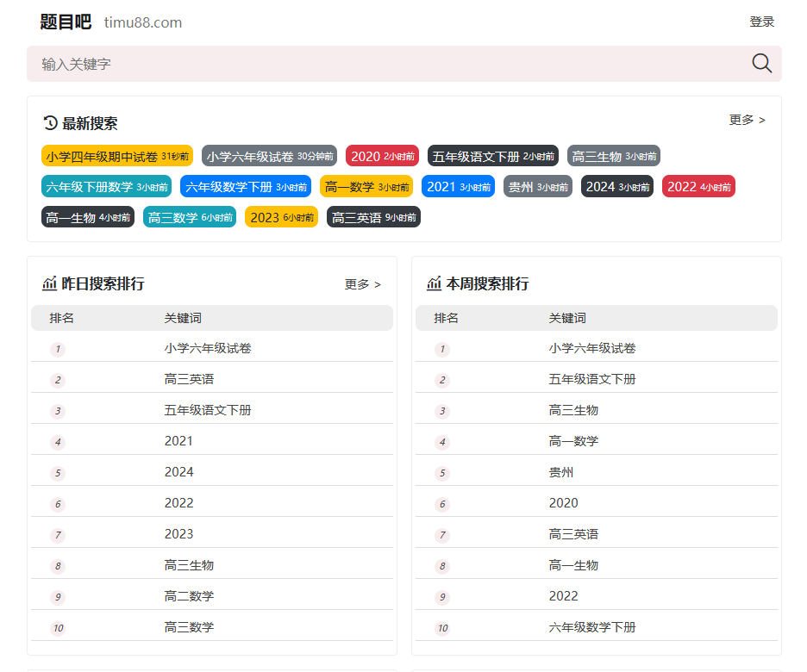Open 登录 login link
Image resolution: width=807 pixels, height=672 pixels.
(x=761, y=22)
